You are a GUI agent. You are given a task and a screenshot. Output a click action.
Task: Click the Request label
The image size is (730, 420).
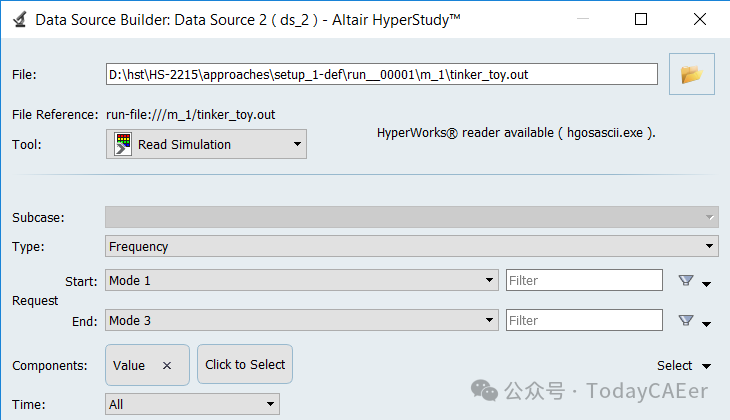click(x=35, y=301)
